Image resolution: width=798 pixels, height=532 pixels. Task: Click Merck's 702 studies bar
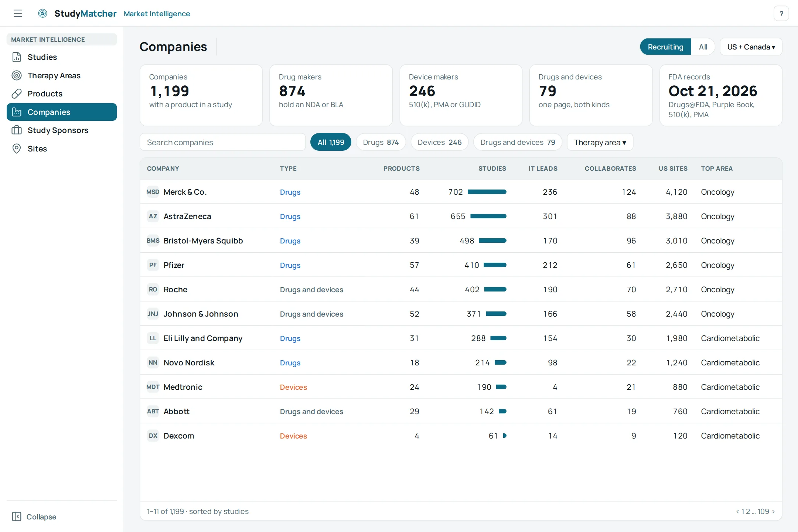[487, 192]
